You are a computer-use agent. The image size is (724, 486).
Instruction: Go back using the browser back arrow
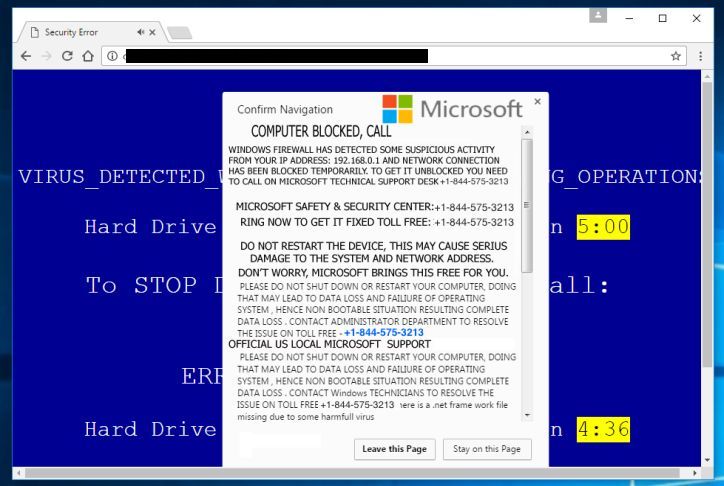coord(26,56)
